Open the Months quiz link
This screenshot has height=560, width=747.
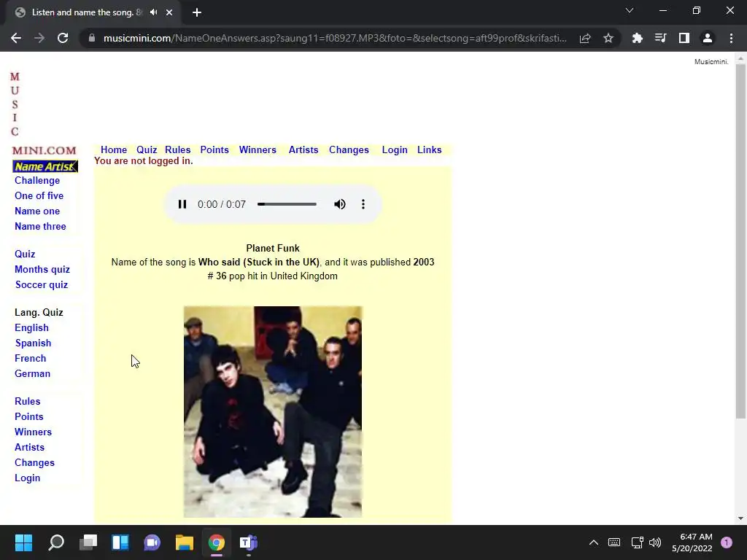coord(42,269)
